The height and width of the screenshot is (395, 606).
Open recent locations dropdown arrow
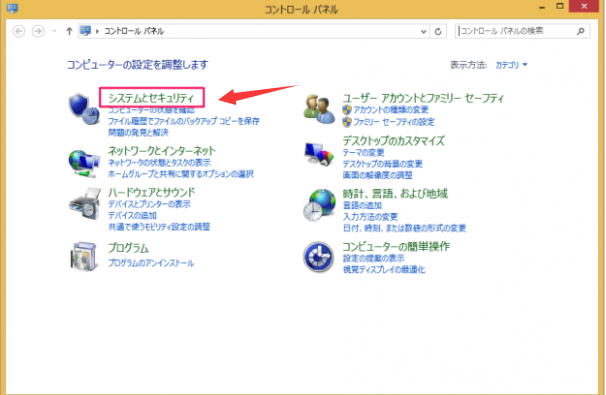point(54,31)
